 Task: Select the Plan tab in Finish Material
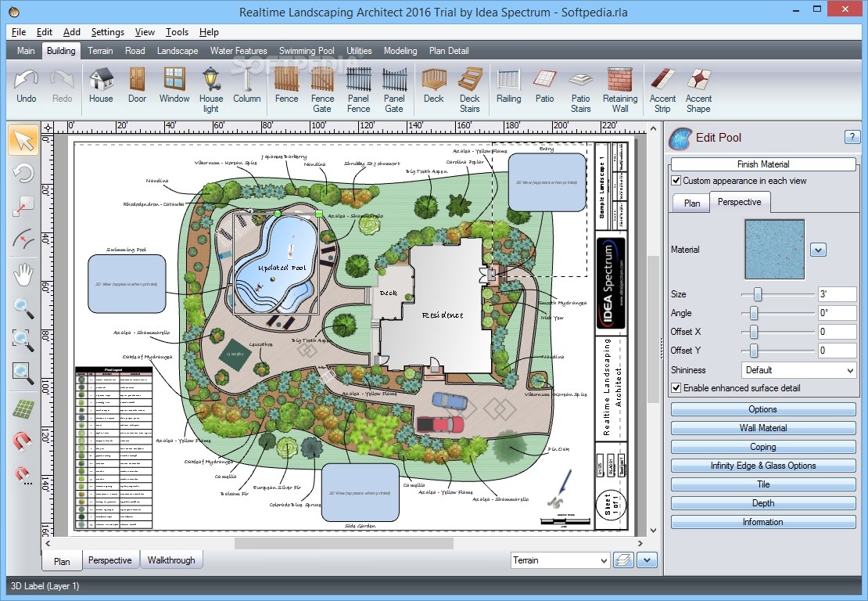pyautogui.click(x=691, y=203)
